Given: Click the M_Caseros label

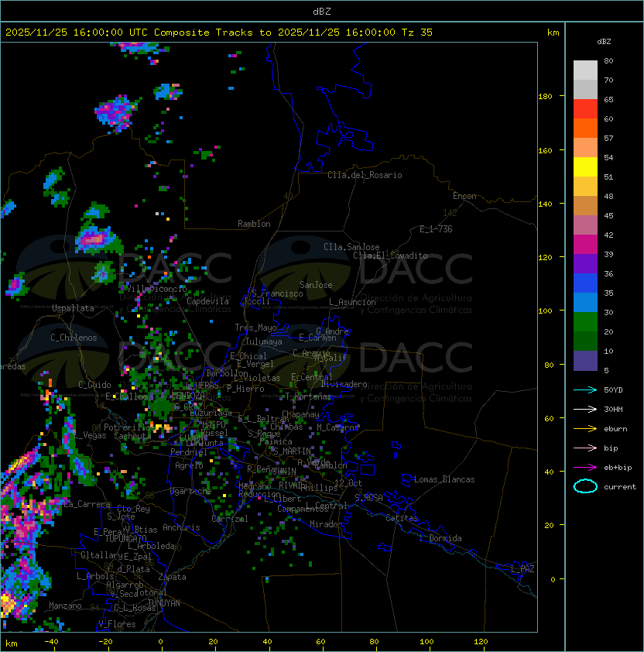Looking at the screenshot, I should (337, 427).
